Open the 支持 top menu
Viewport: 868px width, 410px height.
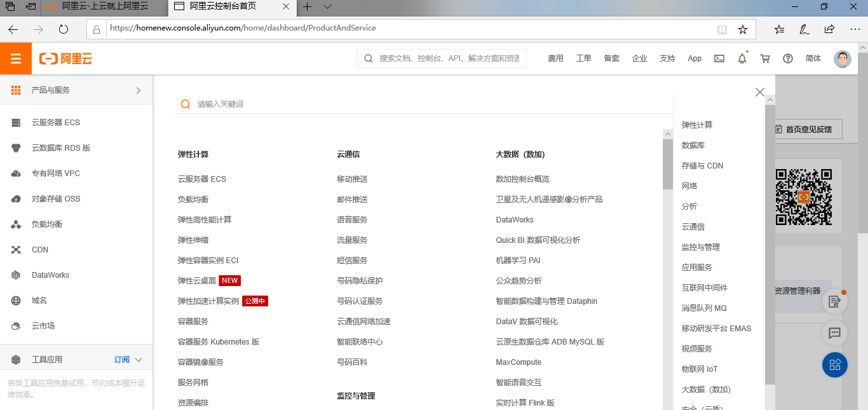668,58
